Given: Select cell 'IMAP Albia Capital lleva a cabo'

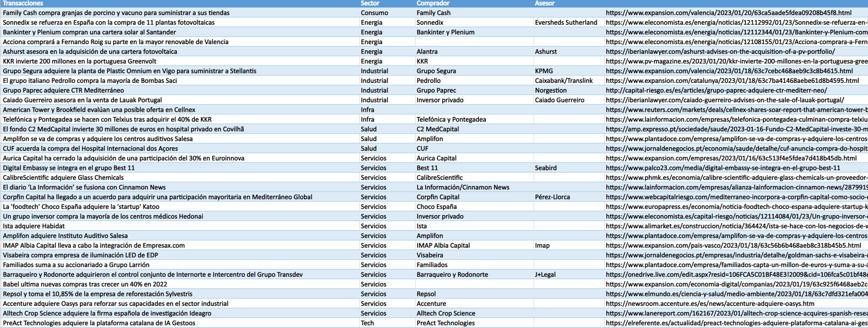Looking at the screenshot, I should coord(180,246).
